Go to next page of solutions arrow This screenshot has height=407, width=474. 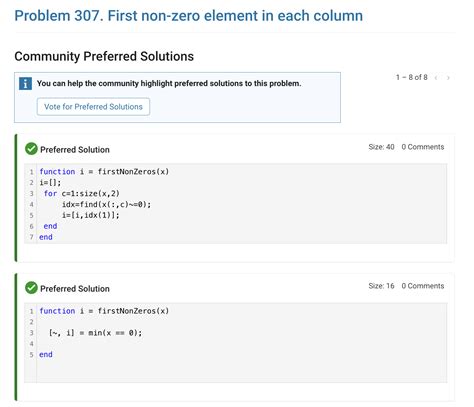point(448,78)
